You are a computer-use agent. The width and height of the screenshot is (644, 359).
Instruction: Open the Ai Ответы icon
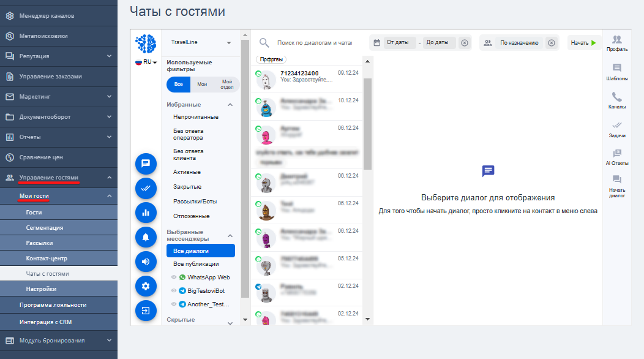tap(617, 153)
